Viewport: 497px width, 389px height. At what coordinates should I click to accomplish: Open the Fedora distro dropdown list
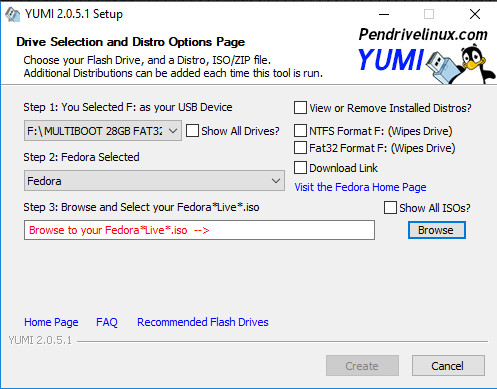click(x=154, y=181)
